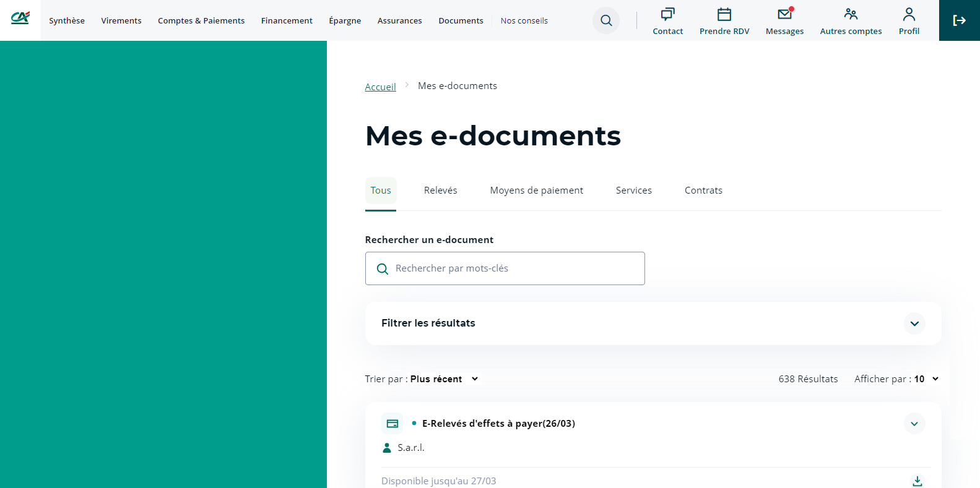Expand the E-Relevés d'effets à payer entry
Screen dimensions: 980x488
pyautogui.click(x=914, y=424)
